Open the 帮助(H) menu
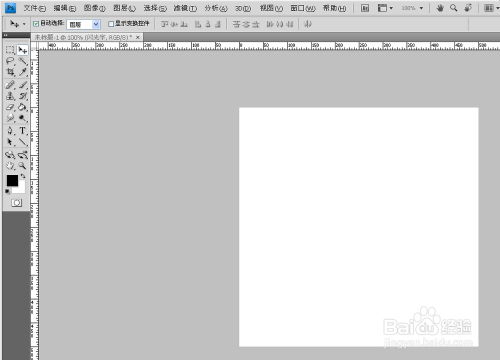This screenshot has height=360, width=500. pos(334,8)
